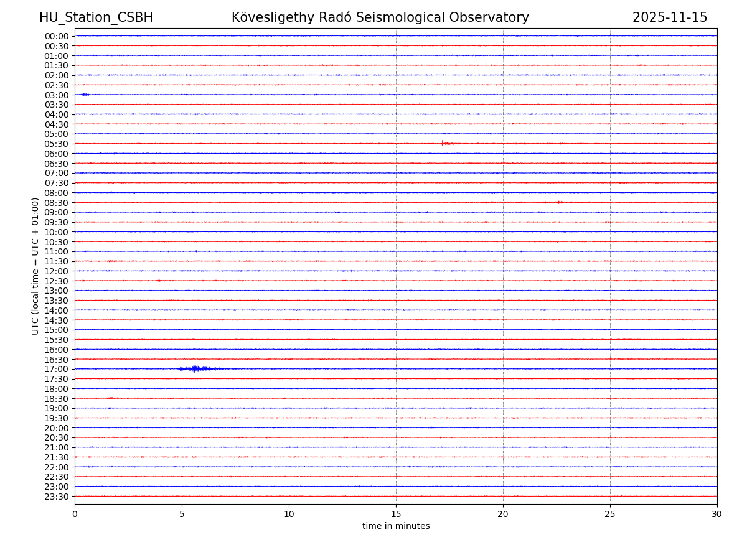Click the 20 tick on the minutes axis

point(503,514)
